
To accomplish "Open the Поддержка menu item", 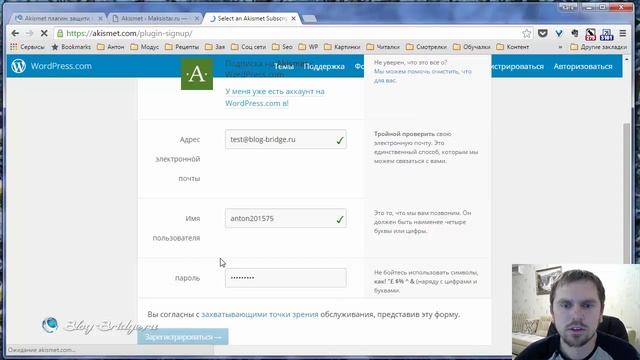I will coord(324,66).
